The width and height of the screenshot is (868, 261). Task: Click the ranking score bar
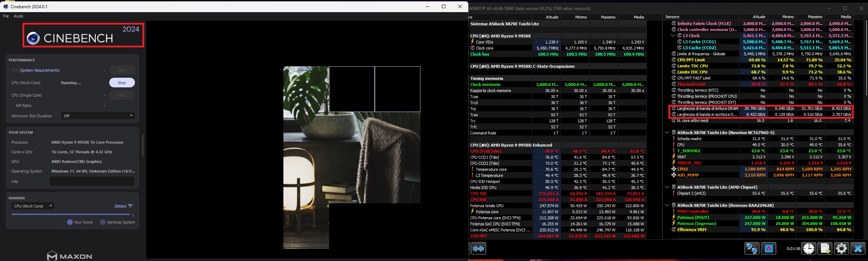pos(71,214)
